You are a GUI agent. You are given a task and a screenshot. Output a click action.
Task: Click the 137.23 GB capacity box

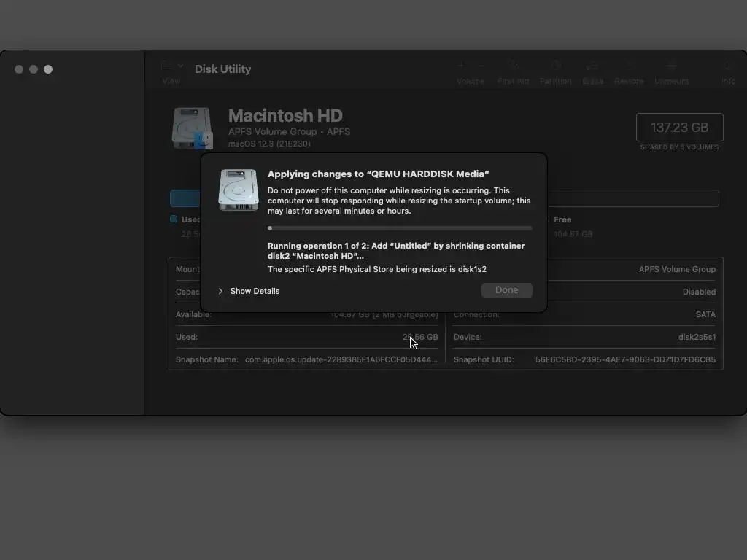[679, 127]
